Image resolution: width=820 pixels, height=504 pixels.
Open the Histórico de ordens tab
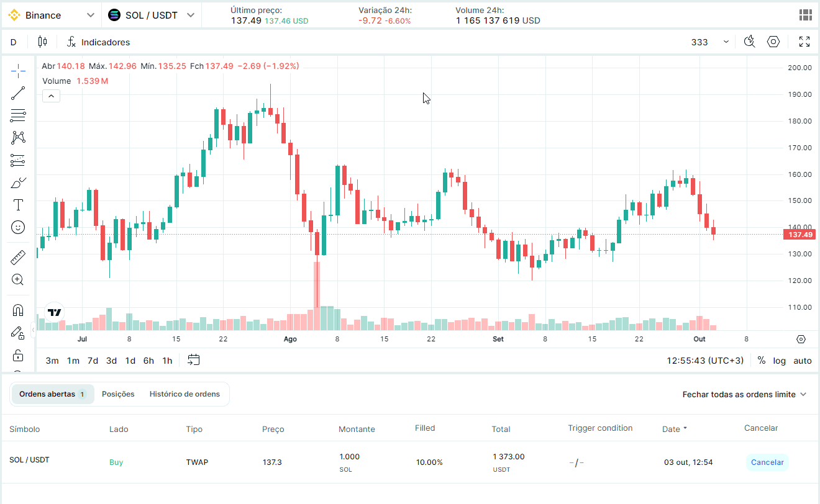184,394
